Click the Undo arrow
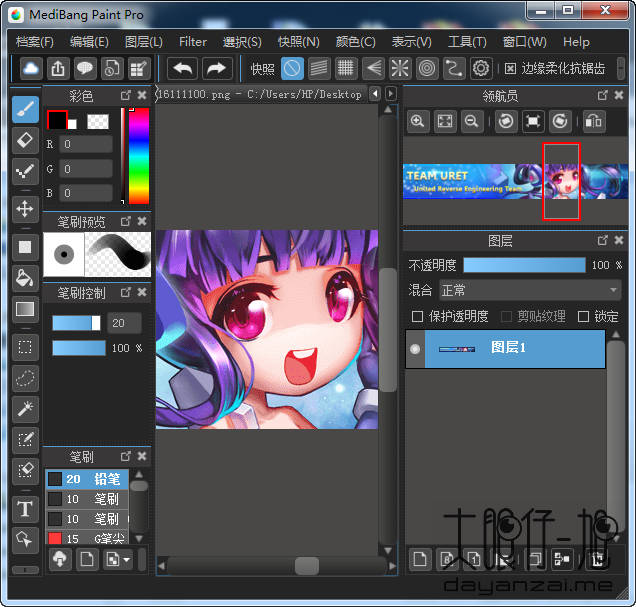 [183, 68]
